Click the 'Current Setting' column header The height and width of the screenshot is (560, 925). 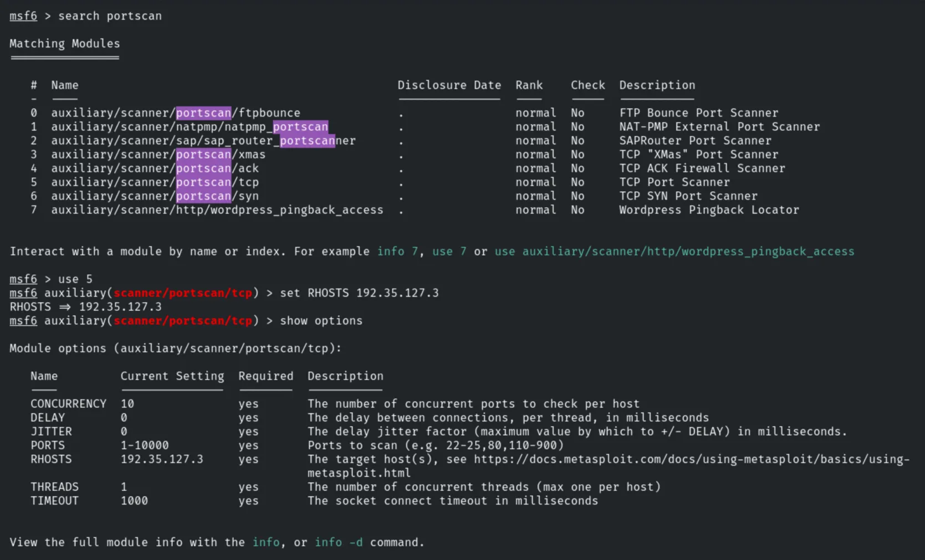[172, 376]
